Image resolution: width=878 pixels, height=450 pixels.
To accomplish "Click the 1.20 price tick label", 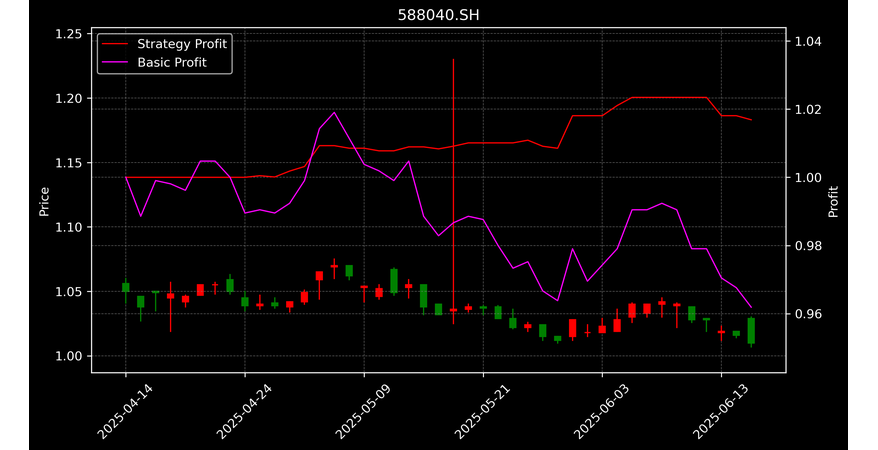I will [69, 99].
